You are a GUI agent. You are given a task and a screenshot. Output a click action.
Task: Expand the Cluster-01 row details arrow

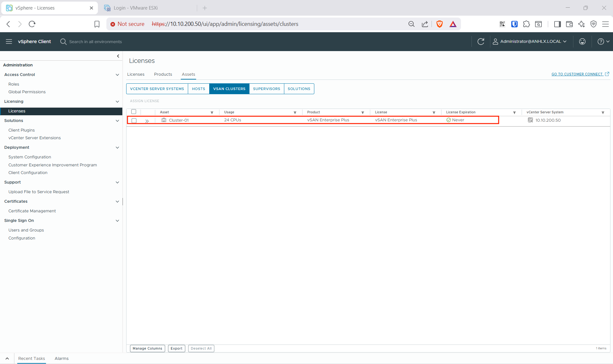(147, 121)
